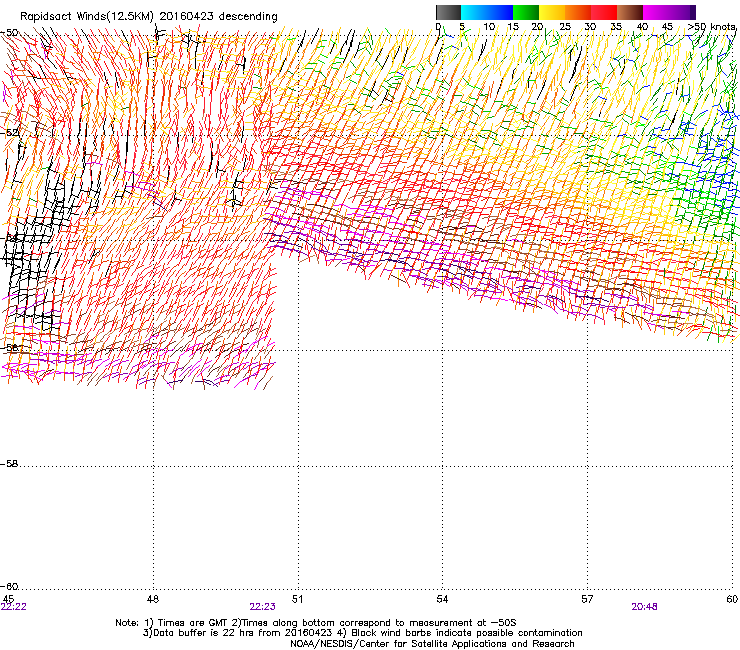Click the brown 35-40 knots legend segment
The image size is (740, 650).
[x=630, y=12]
